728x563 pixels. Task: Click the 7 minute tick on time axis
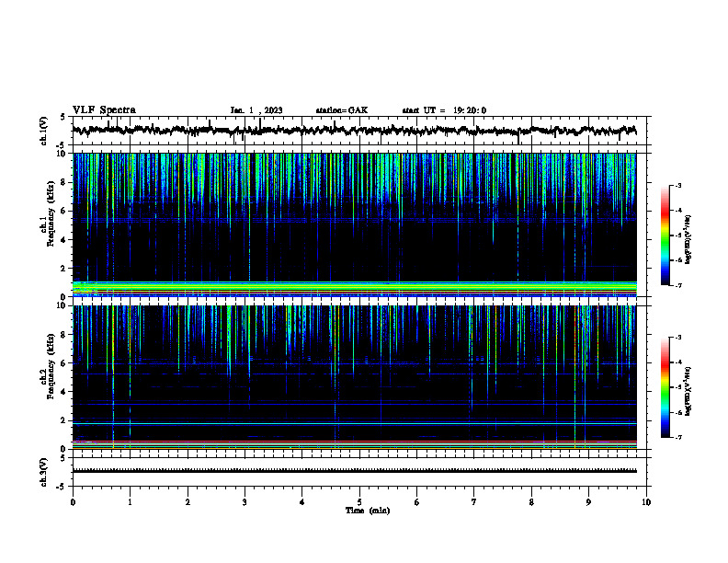tap(474, 502)
